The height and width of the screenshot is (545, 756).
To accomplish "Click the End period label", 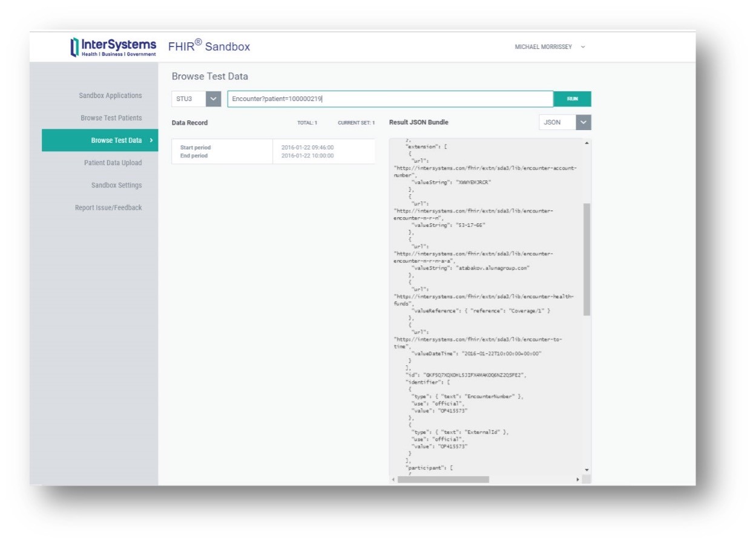I will (194, 156).
